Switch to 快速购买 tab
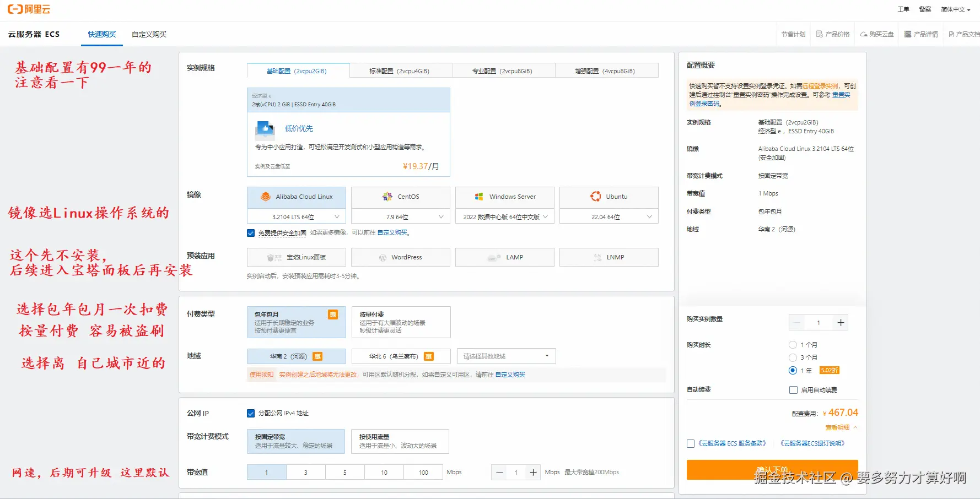The height and width of the screenshot is (499, 980). [x=102, y=34]
